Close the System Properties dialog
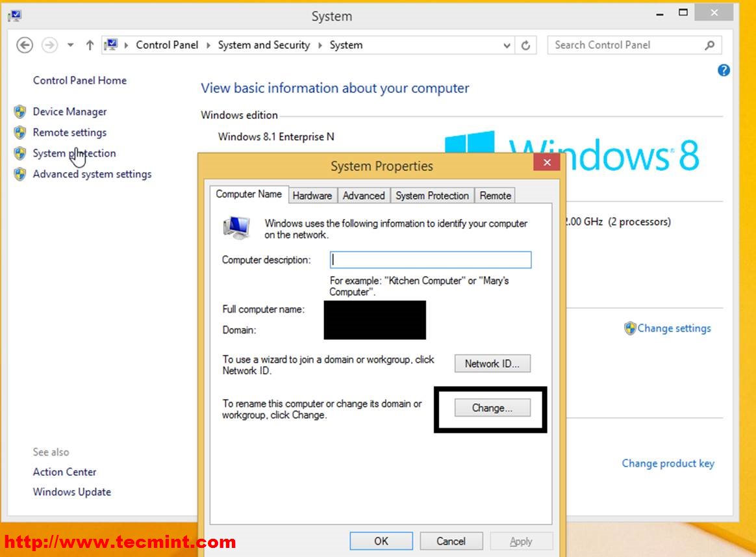Image resolution: width=756 pixels, height=557 pixels. click(547, 162)
